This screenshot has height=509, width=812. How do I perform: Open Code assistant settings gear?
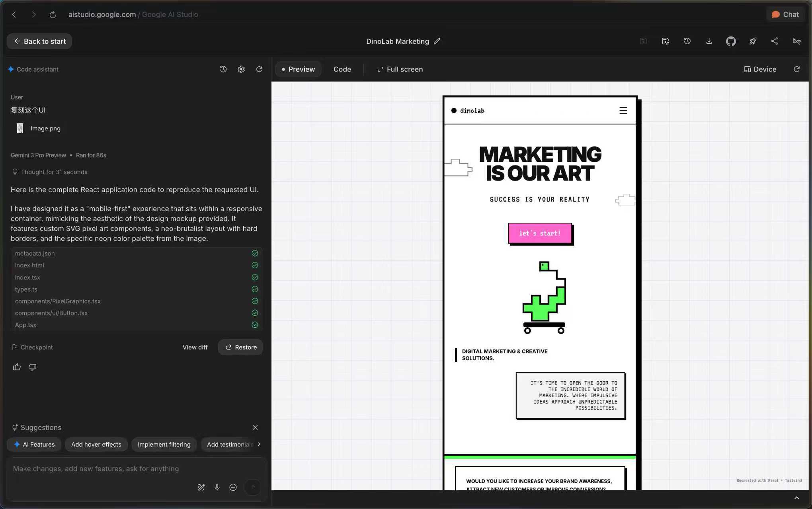(241, 69)
